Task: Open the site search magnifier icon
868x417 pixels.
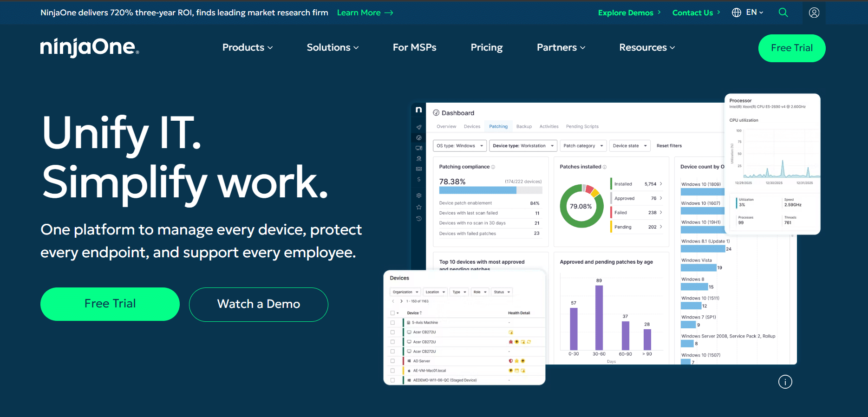Action: [783, 13]
